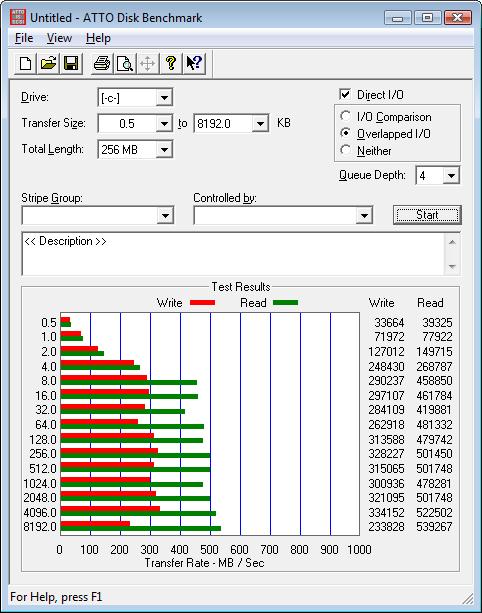
Task: Expand the Queue Depth dropdown
Action: [451, 176]
